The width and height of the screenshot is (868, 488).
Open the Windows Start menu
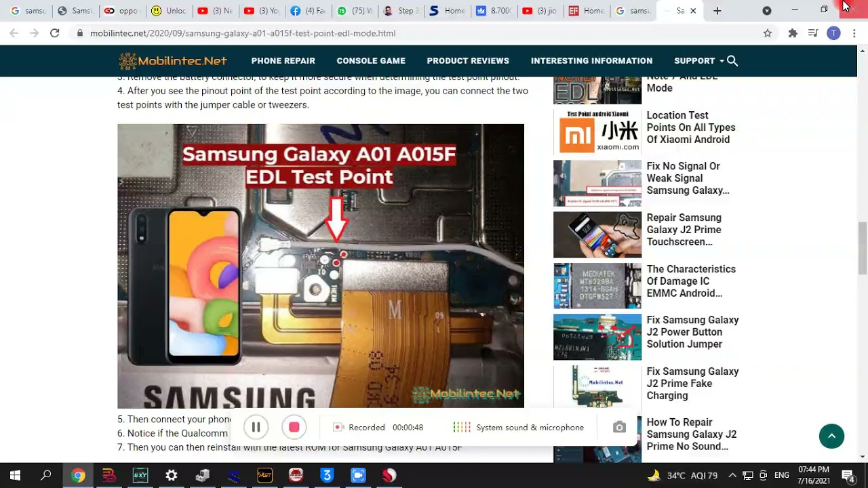15,475
